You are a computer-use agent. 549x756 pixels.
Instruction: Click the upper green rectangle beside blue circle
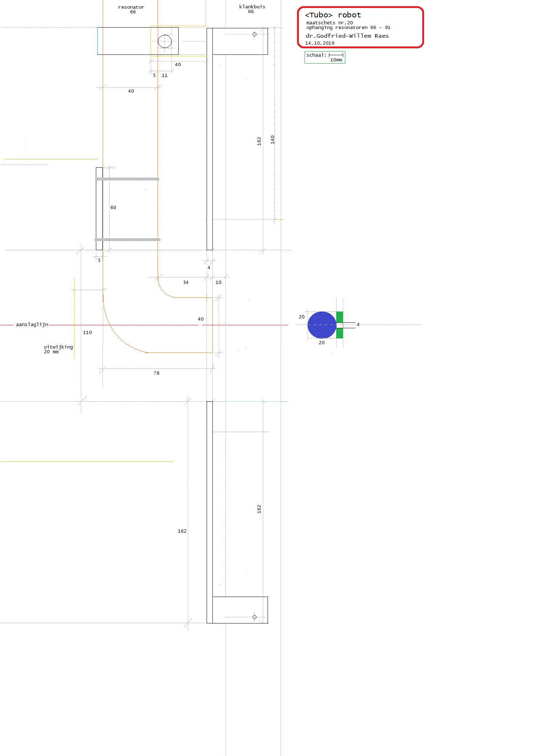[x=339, y=317]
